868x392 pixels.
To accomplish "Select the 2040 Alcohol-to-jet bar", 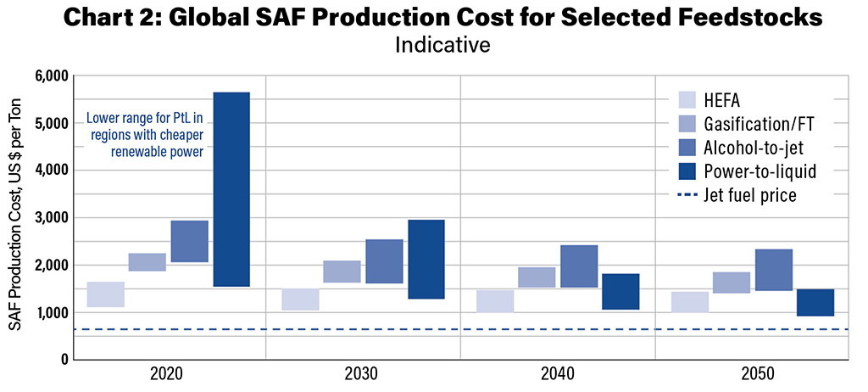I will (x=579, y=266).
